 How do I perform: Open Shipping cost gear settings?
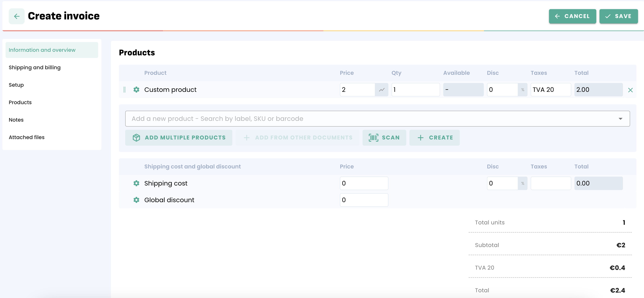pyautogui.click(x=136, y=183)
